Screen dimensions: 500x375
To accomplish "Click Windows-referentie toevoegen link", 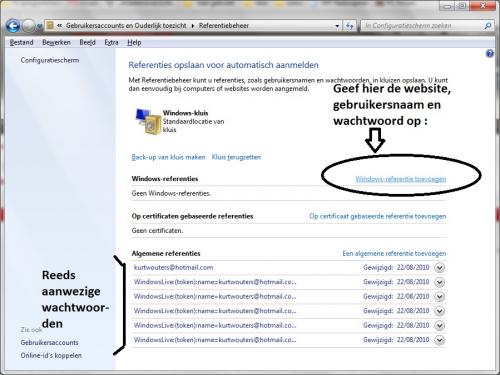I will (401, 179).
